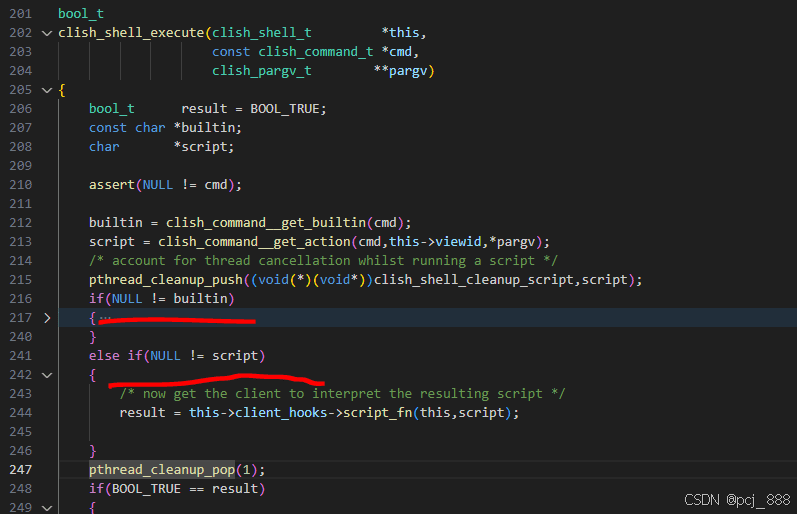Click the folded ellipsis on line 217

pos(105,318)
